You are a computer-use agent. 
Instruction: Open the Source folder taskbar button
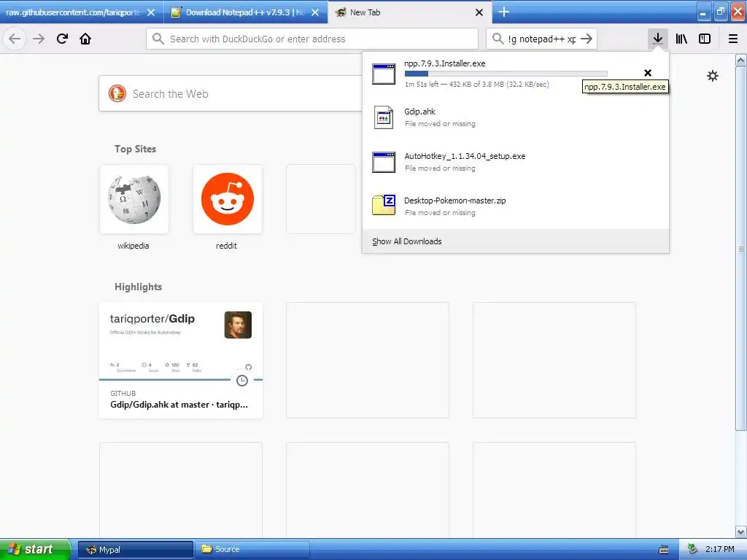[252, 550]
